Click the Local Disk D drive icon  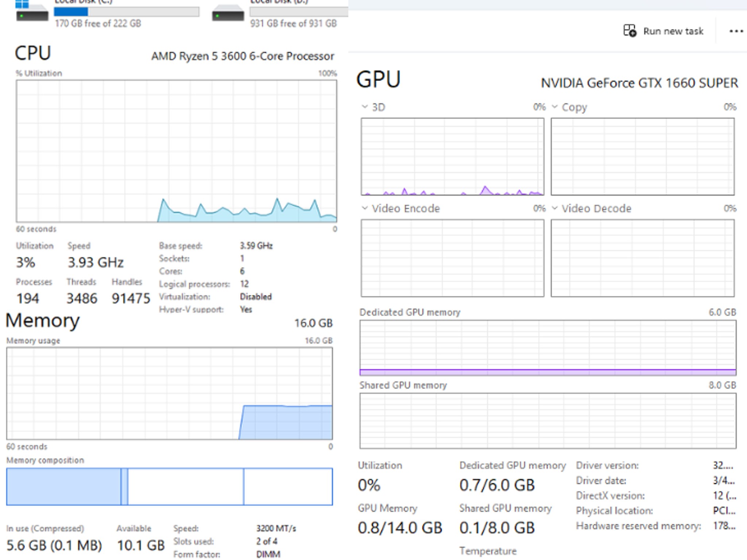pos(228,13)
